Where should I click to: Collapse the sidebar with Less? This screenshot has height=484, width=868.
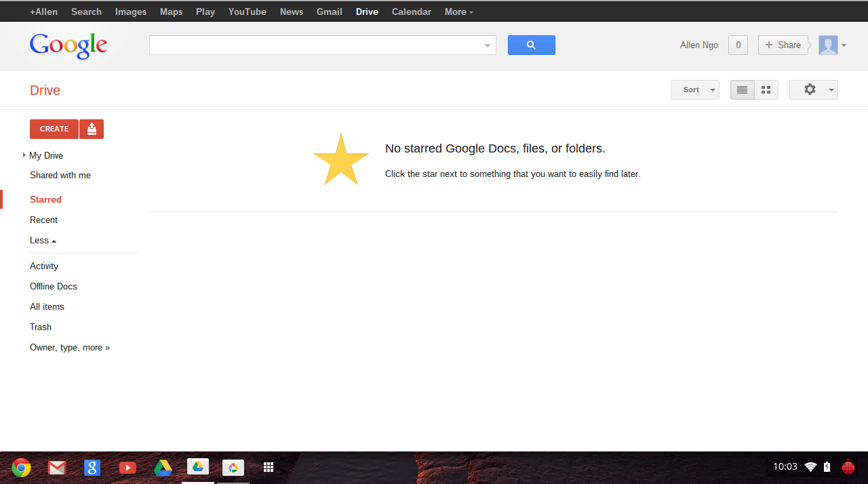click(x=43, y=241)
